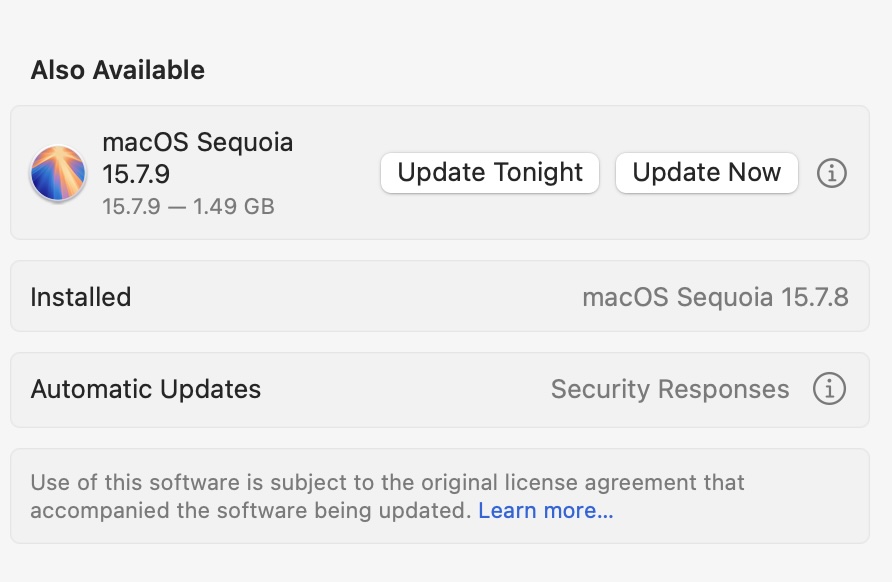The width and height of the screenshot is (892, 582).
Task: Open Automatic Updates info circle icon
Action: click(x=829, y=389)
